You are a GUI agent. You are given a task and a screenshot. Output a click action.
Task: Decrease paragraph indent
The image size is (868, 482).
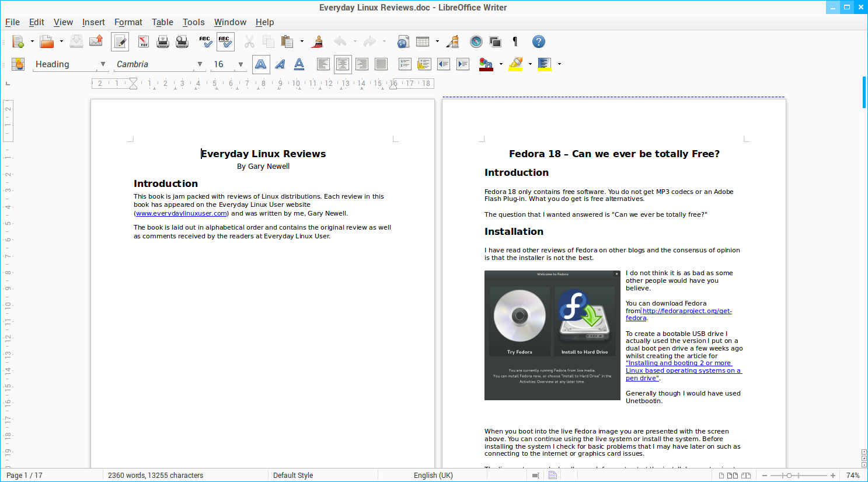coord(444,64)
